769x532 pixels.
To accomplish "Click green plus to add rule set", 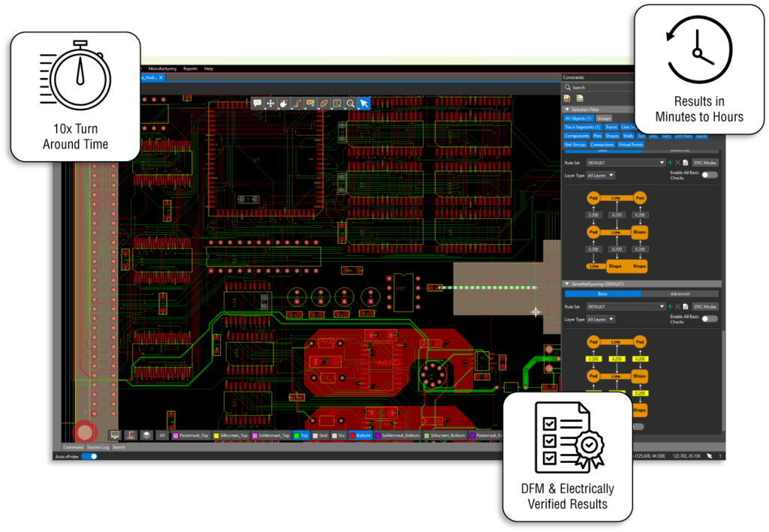I will pos(669,163).
